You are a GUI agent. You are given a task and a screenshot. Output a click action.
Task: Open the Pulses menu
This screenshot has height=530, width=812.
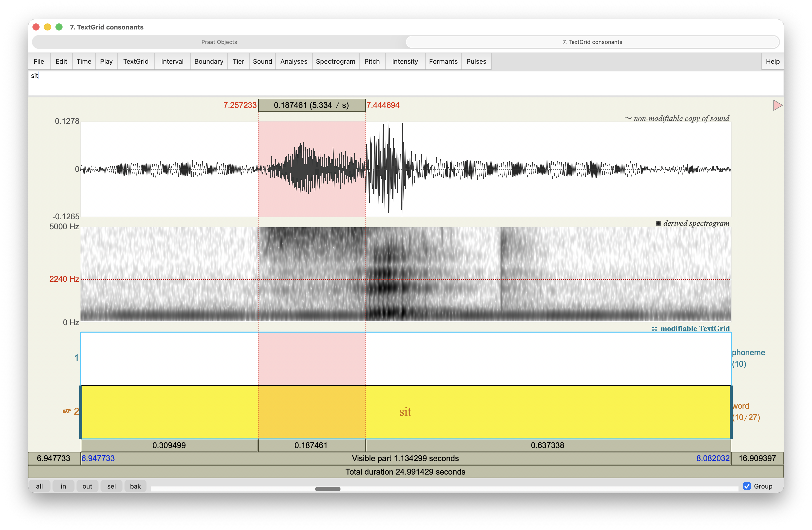point(476,61)
